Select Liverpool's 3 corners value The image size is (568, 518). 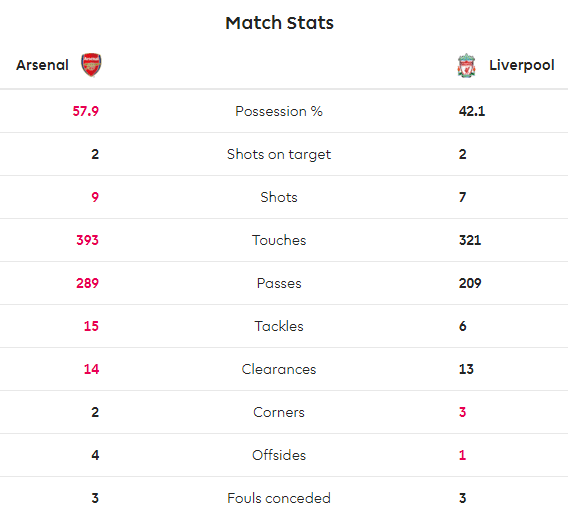point(463,412)
